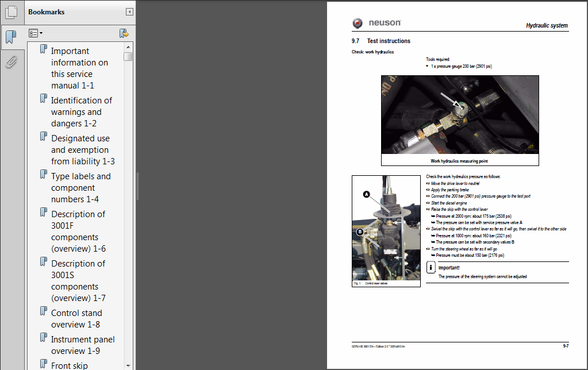The width and height of the screenshot is (588, 370).
Task: Click bookmark icon beside 'Control stand'
Action: point(44,311)
